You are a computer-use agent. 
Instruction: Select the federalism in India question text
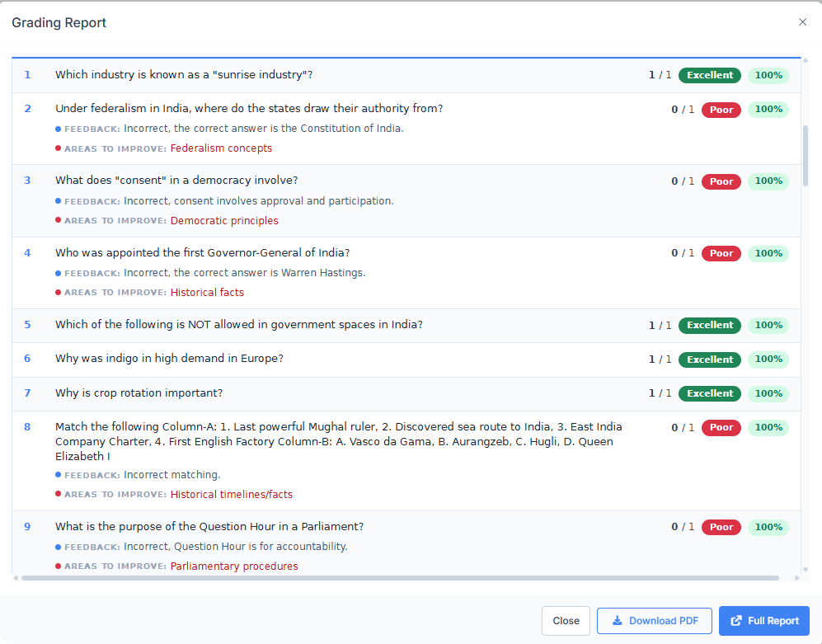click(x=249, y=109)
